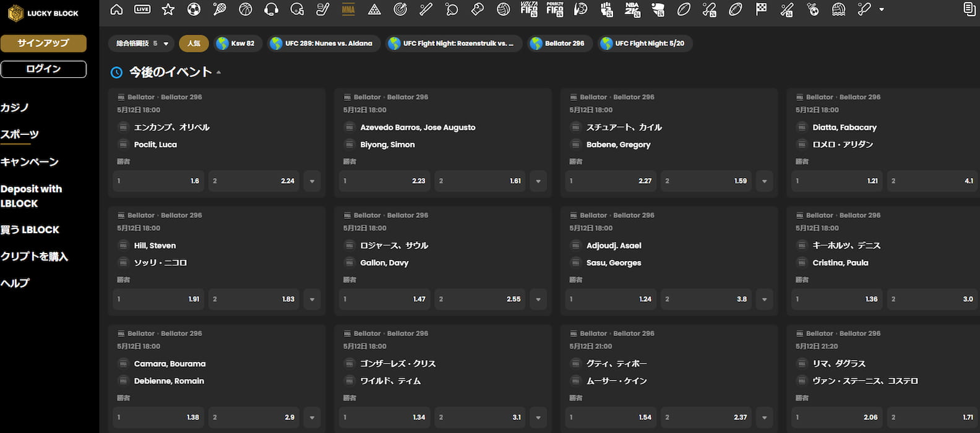The image size is (980, 433).
Task: Expand more markets for Hill, Steven fight
Action: 312,299
